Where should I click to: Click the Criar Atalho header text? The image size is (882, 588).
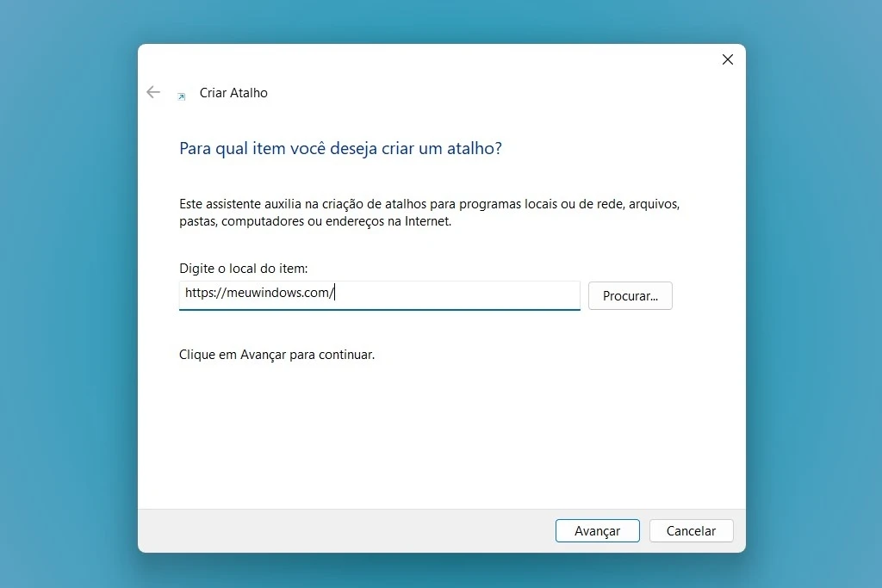[x=233, y=93]
